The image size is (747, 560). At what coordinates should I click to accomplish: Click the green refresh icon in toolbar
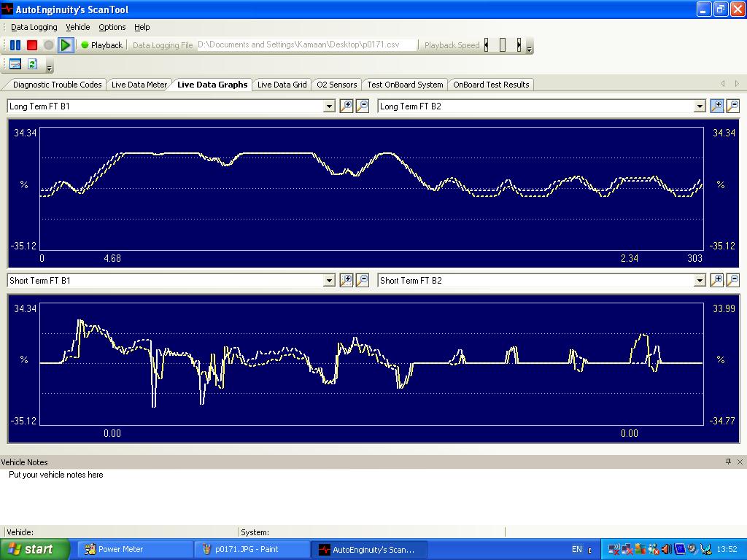tap(32, 64)
